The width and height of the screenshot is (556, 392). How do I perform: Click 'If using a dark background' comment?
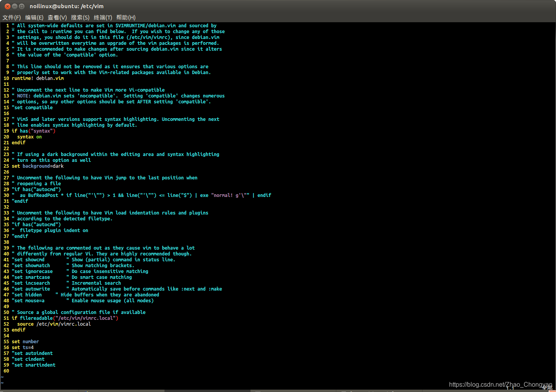pos(115,154)
